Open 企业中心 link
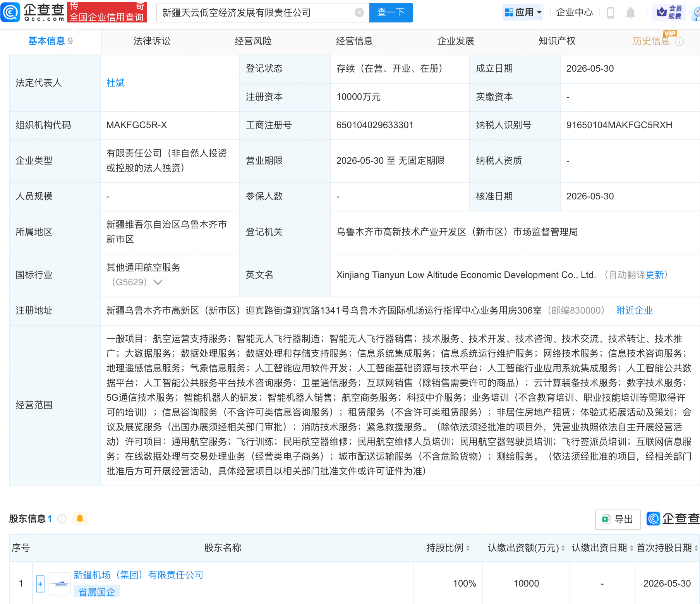The image size is (700, 604). click(x=574, y=12)
